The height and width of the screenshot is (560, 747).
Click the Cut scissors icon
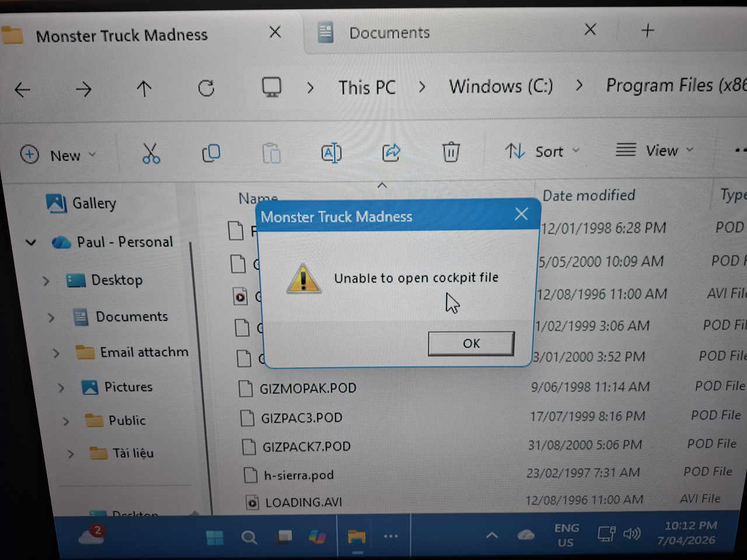click(x=151, y=153)
